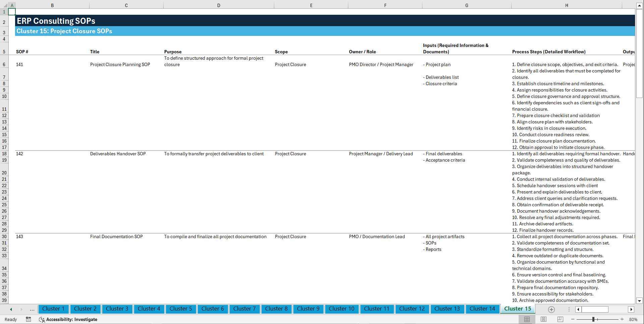Select column D header to expand selection options
This screenshot has height=324, width=644.
pyautogui.click(x=219, y=5)
